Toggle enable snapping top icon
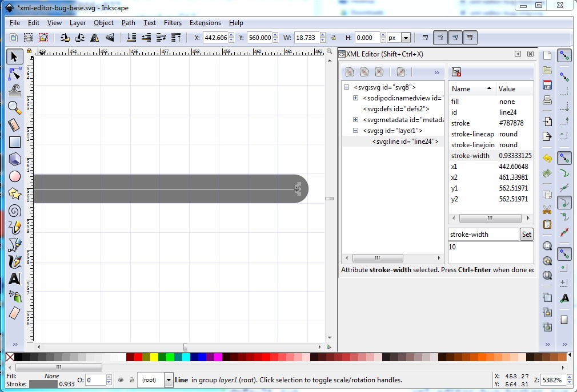 564,55
